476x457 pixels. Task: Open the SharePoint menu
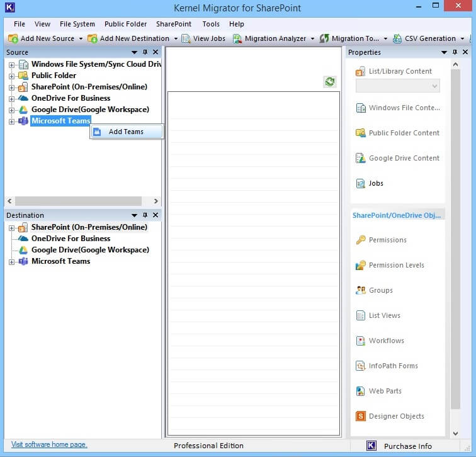(x=174, y=24)
